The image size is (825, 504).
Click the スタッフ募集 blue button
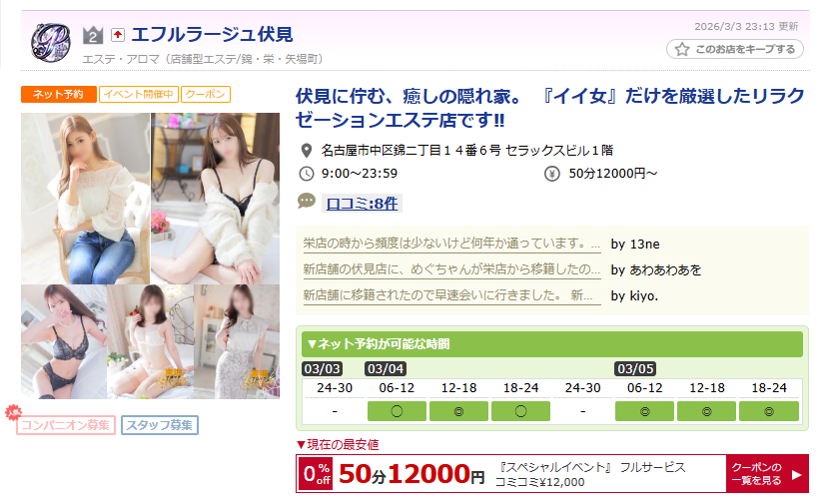[x=160, y=425]
